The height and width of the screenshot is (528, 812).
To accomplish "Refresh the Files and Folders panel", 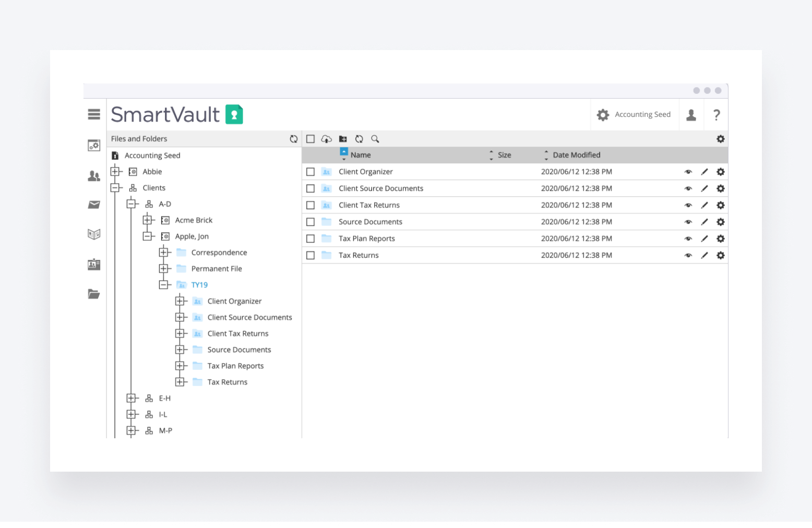I will point(294,139).
